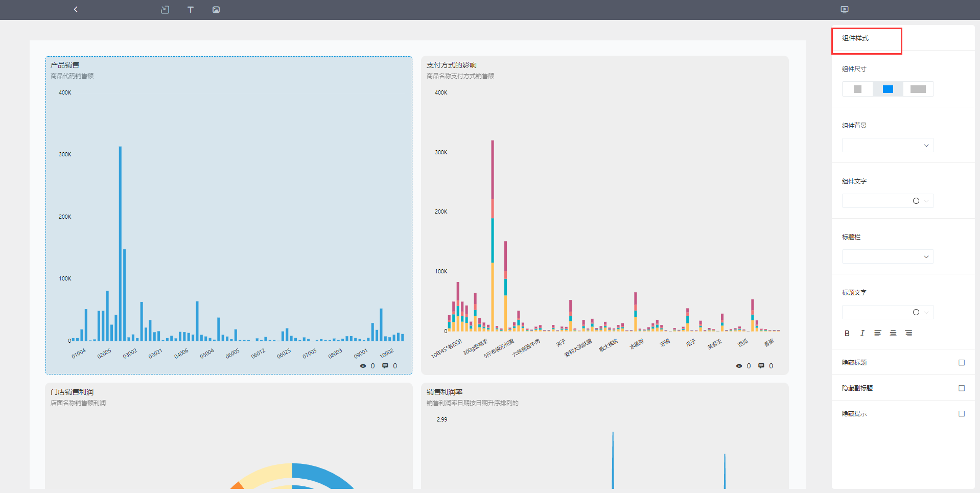Enable the 隐藏提示 checkbox
Viewport: 980px width, 493px height.
coord(962,414)
